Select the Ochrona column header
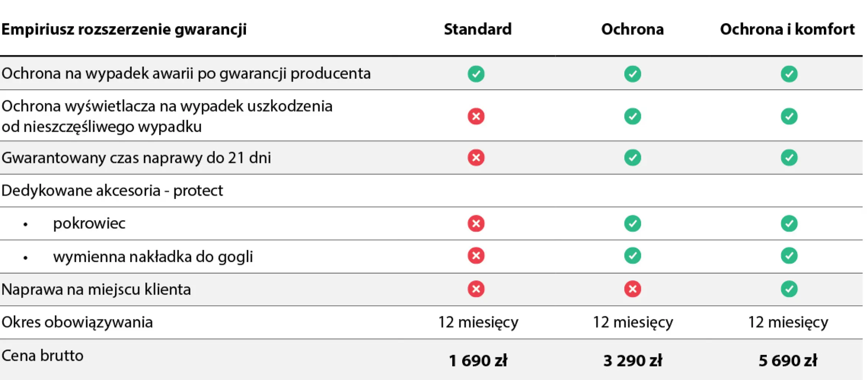868x380 pixels. pyautogui.click(x=632, y=29)
